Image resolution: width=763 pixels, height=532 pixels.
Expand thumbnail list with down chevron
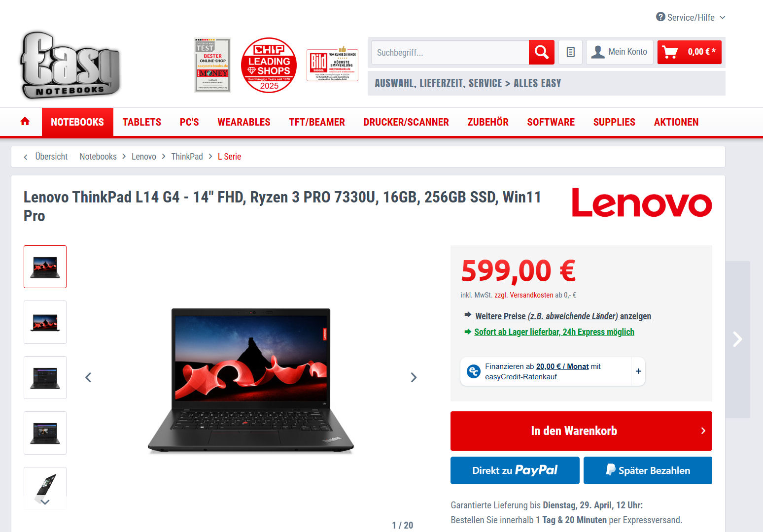pos(45,502)
